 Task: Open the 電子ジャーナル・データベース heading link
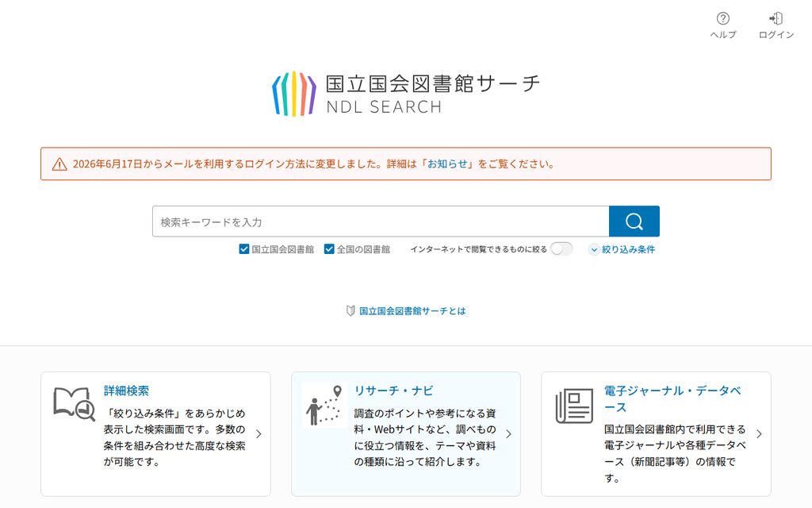(672, 398)
